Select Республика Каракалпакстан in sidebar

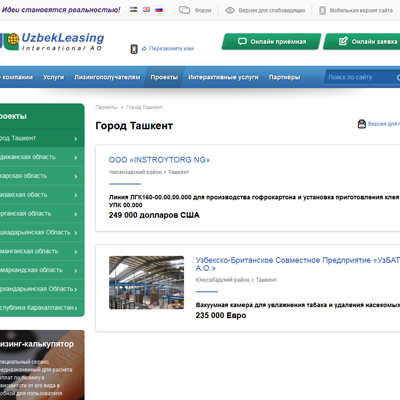42,308
